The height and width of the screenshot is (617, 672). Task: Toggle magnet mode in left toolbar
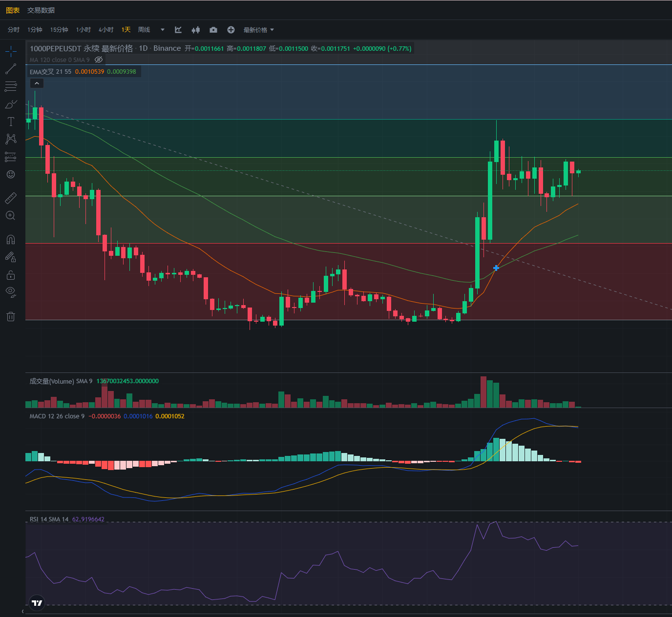click(11, 239)
